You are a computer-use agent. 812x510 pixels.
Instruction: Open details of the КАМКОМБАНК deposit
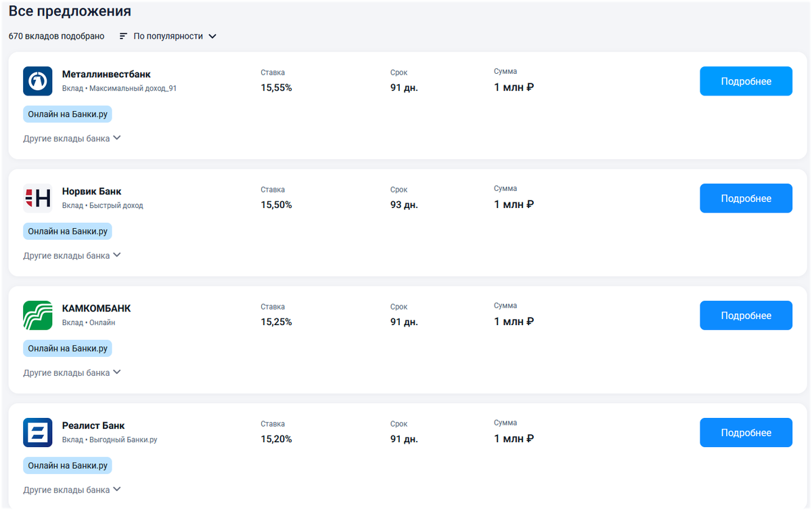pos(746,316)
